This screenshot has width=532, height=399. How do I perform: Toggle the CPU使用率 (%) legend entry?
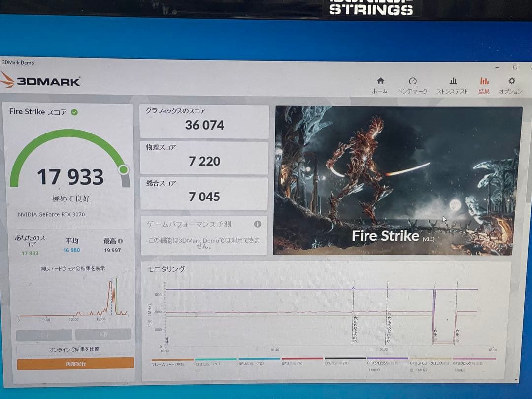pyautogui.click(x=345, y=362)
